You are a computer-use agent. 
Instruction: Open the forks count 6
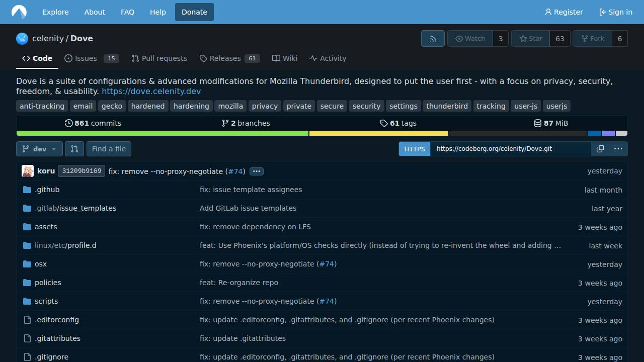point(619,39)
